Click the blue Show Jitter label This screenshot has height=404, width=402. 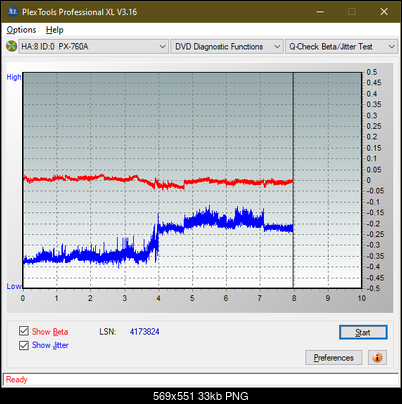50,345
